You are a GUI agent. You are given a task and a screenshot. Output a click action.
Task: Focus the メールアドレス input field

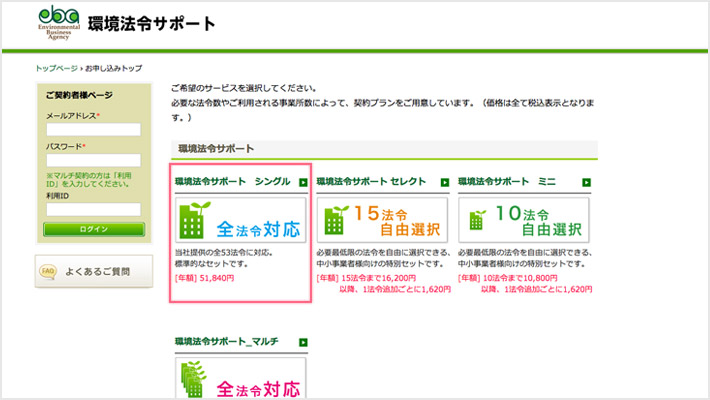click(x=93, y=130)
